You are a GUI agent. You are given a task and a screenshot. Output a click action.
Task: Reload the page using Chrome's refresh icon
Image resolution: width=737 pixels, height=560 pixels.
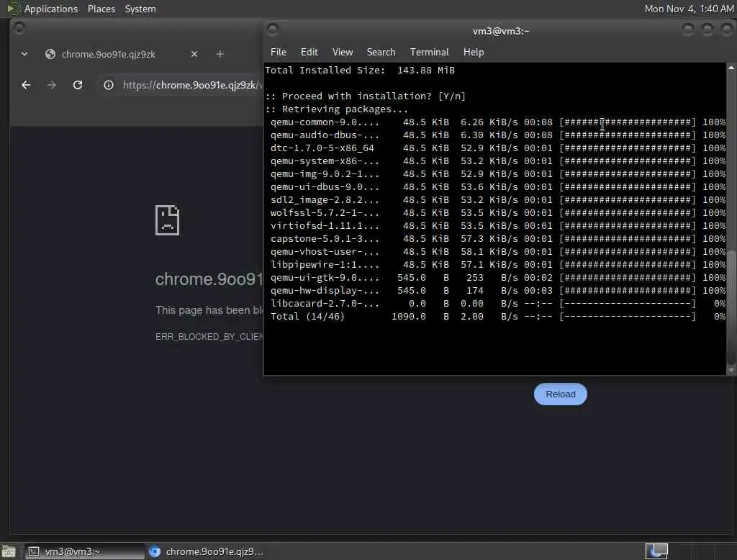click(78, 85)
